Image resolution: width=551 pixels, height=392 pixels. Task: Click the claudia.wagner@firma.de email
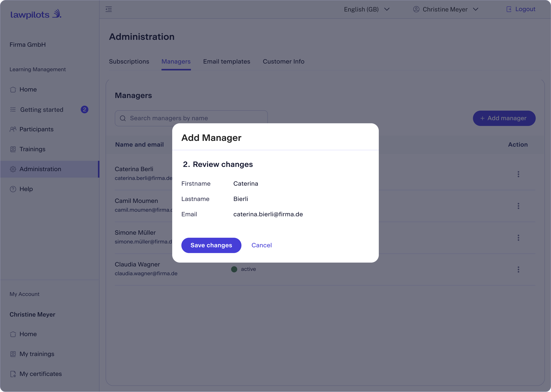pyautogui.click(x=146, y=274)
